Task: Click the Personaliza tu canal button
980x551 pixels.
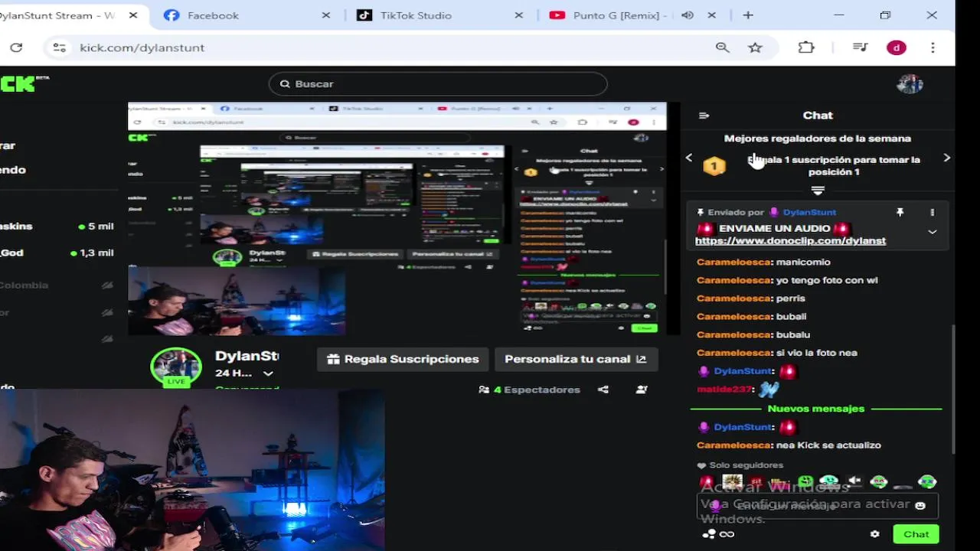Action: pyautogui.click(x=576, y=359)
